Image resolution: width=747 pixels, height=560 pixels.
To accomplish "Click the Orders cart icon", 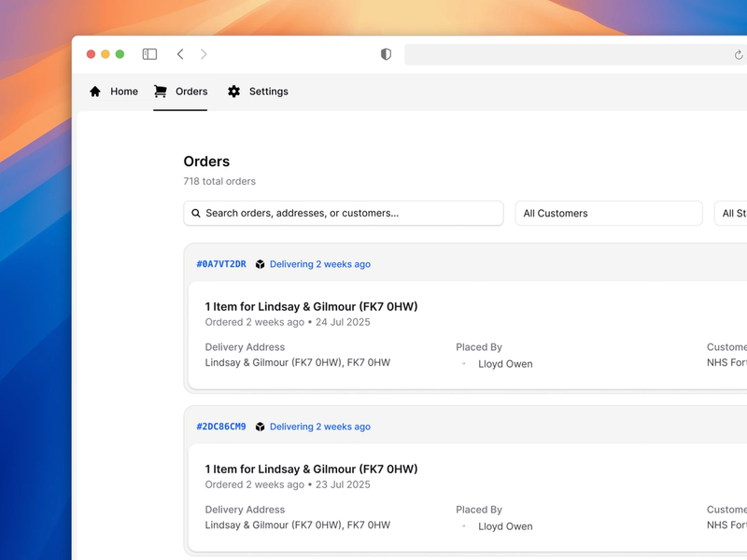I will [160, 91].
